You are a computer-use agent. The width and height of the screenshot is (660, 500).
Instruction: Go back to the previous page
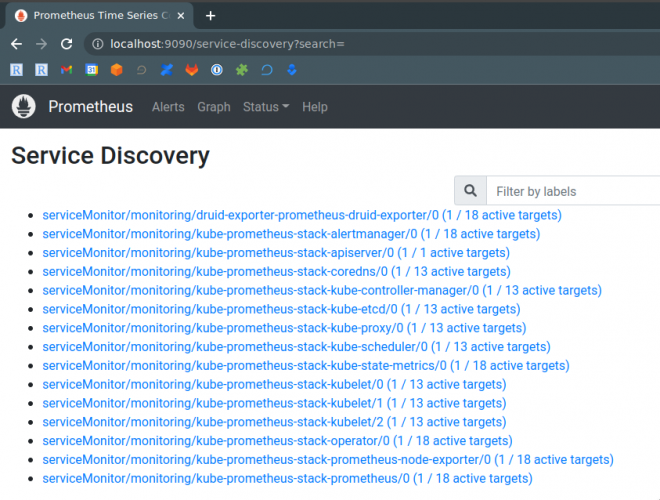pyautogui.click(x=16, y=44)
